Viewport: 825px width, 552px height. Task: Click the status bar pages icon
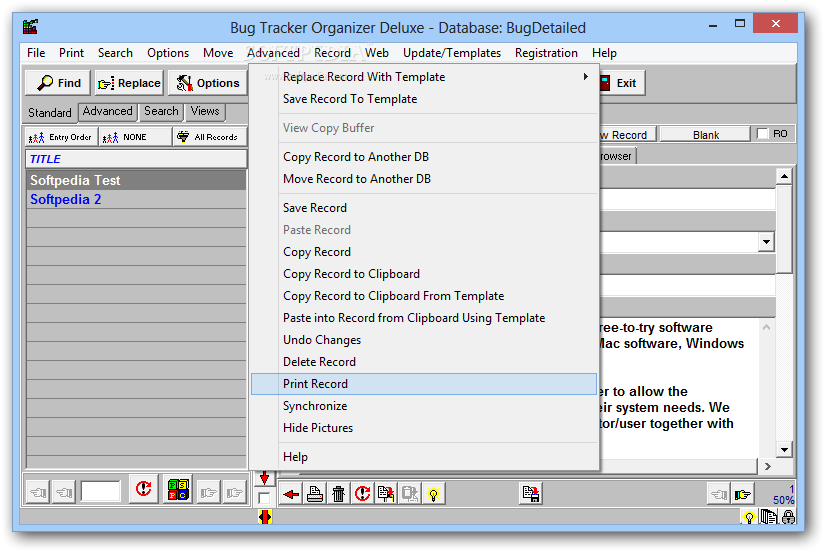click(x=769, y=517)
